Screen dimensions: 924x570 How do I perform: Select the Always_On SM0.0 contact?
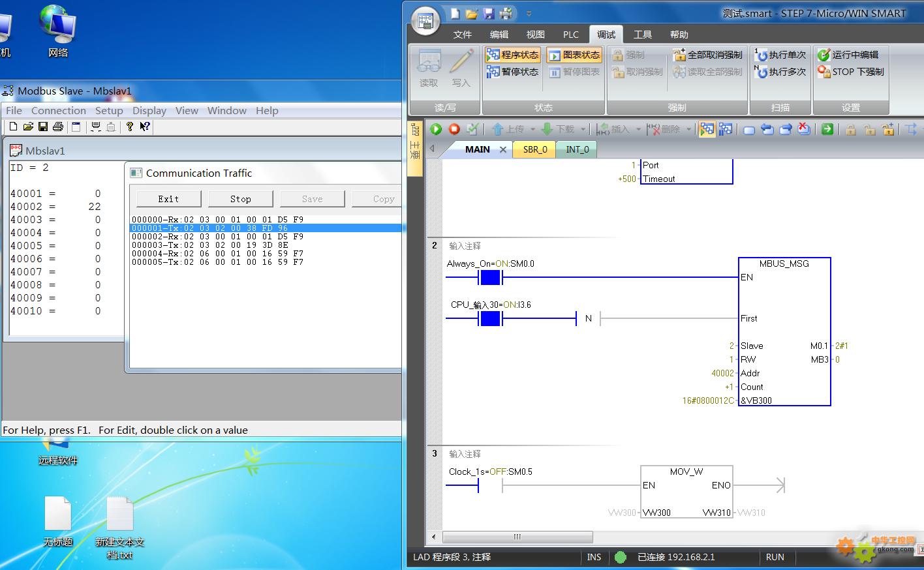[x=490, y=278]
